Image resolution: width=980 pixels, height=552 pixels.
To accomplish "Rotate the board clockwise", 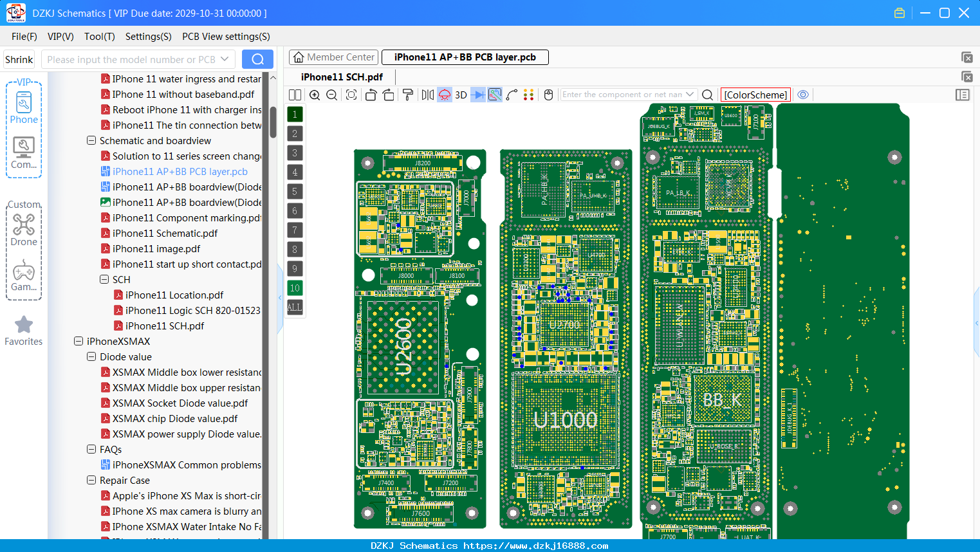I will (389, 95).
